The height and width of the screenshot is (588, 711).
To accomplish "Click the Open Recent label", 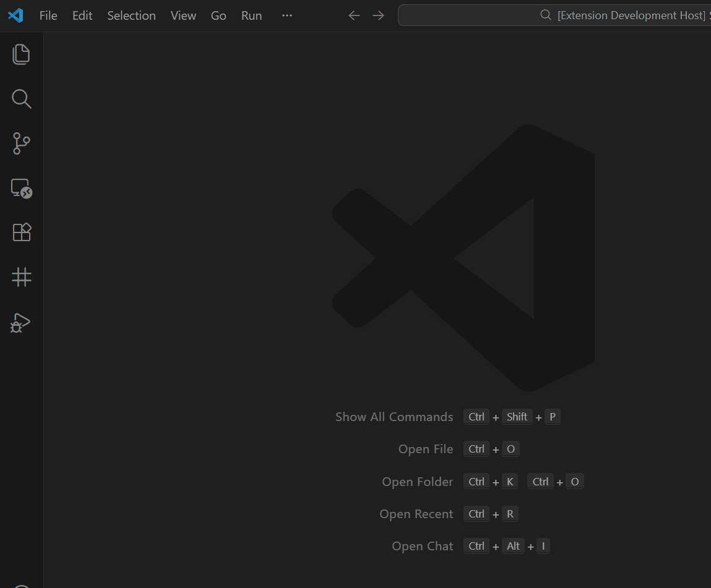I will [416, 514].
